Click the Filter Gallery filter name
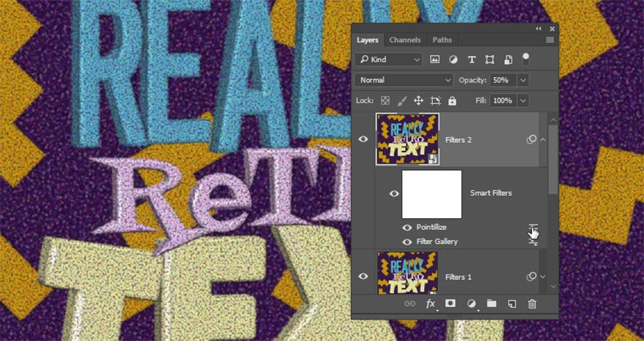 pyautogui.click(x=437, y=242)
